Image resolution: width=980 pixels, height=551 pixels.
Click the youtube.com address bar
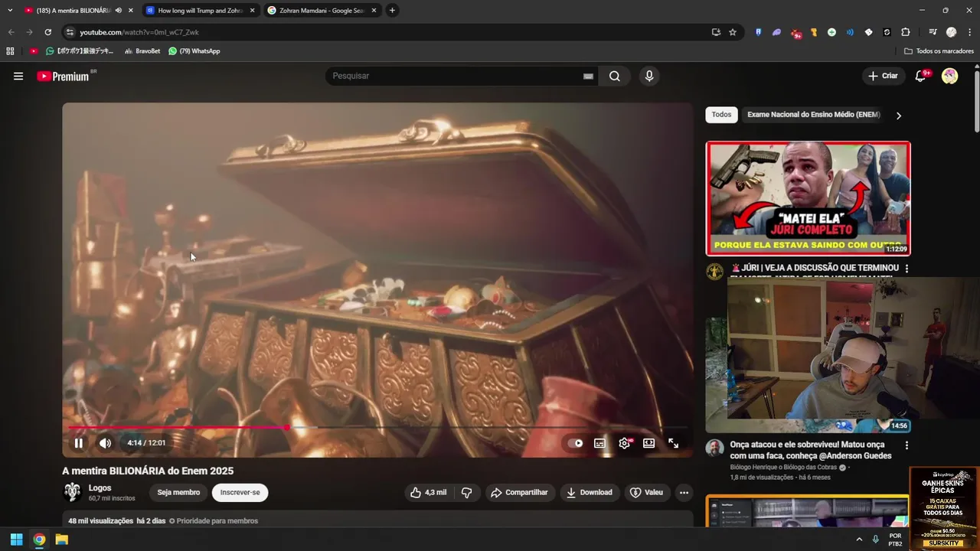point(390,32)
